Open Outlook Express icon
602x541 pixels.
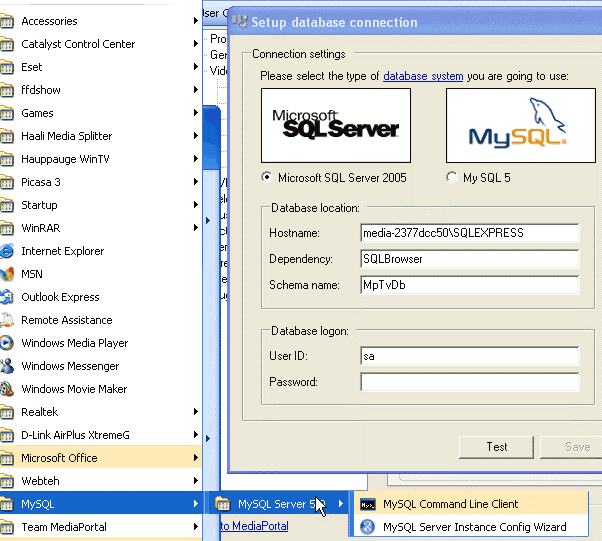tap(8, 297)
